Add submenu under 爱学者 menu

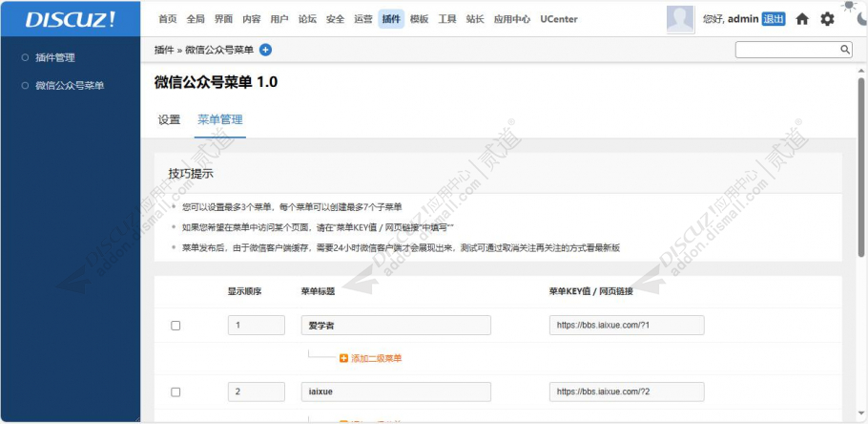(371, 358)
